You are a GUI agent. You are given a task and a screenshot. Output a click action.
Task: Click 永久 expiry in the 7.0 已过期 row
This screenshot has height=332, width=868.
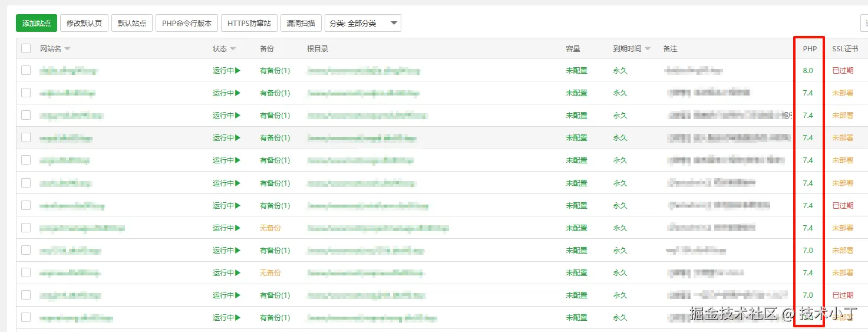pos(620,295)
